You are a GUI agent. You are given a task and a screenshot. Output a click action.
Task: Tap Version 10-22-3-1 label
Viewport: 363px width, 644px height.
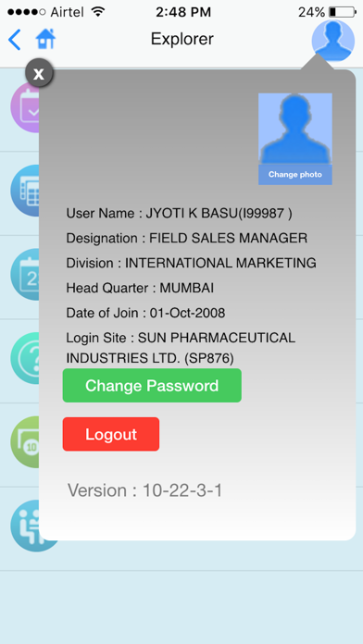[x=144, y=490]
